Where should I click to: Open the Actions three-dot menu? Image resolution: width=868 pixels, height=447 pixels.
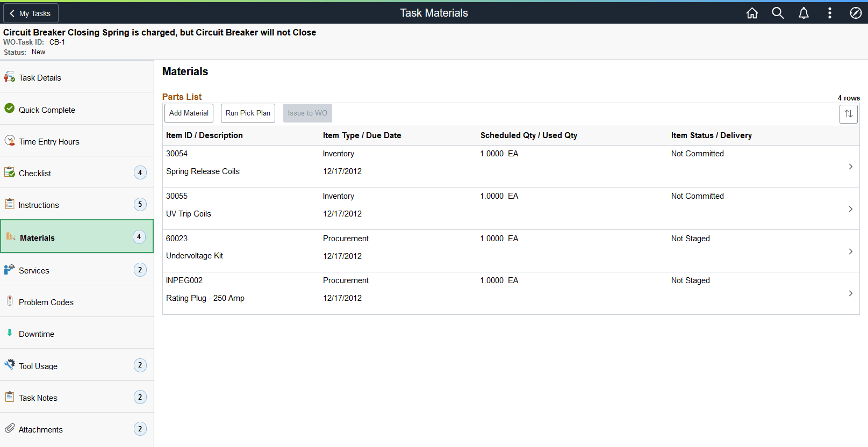830,13
